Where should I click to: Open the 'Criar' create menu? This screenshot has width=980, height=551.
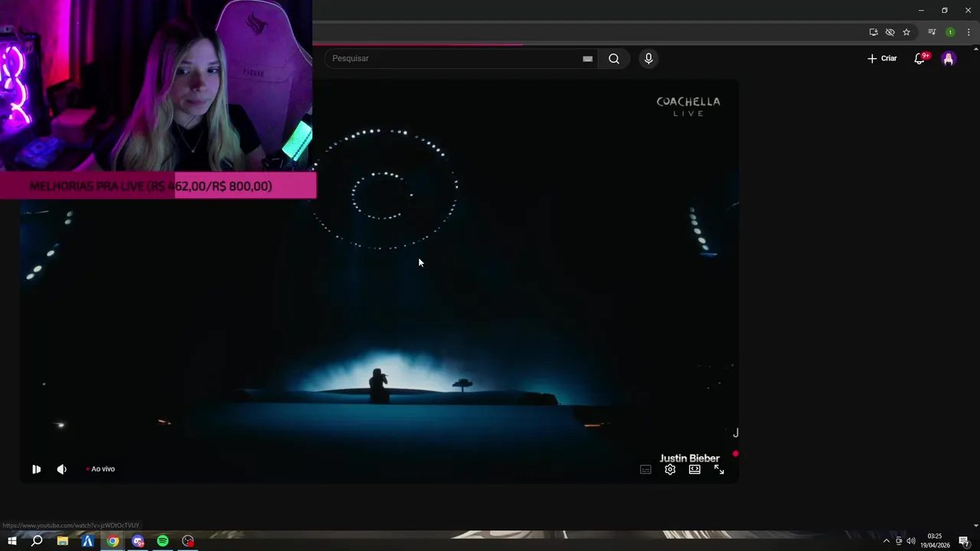click(882, 58)
